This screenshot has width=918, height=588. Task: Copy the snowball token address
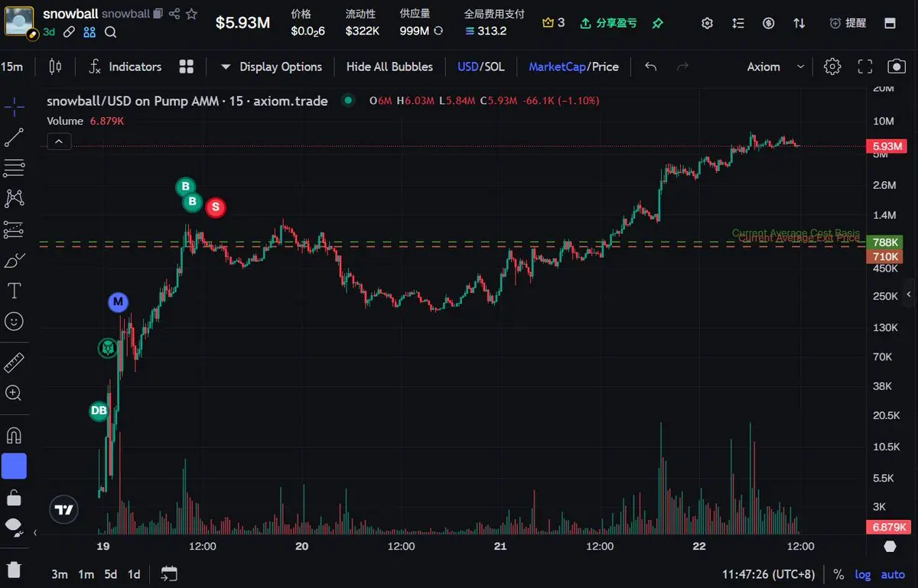coord(157,14)
